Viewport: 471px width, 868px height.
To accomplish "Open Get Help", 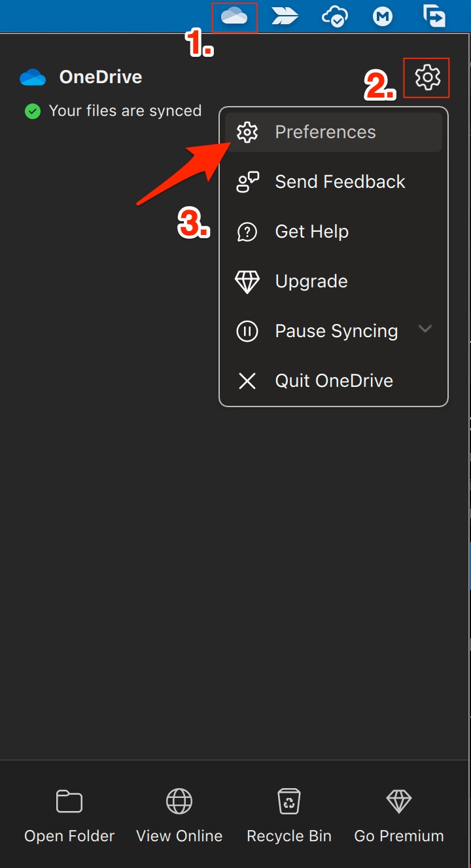I will (312, 231).
